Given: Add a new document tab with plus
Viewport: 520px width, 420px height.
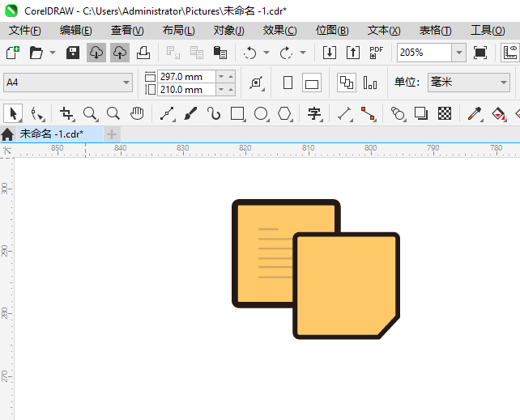Looking at the screenshot, I should pyautogui.click(x=112, y=134).
